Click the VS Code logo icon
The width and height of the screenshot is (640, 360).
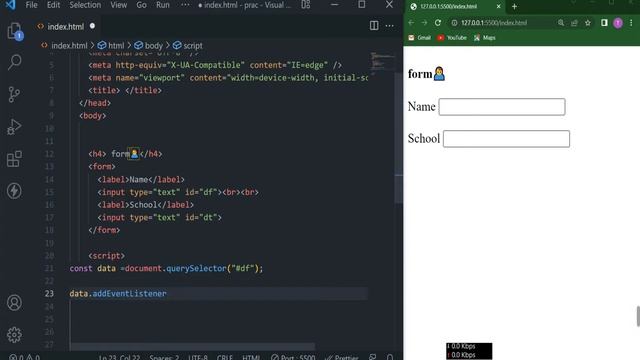(10, 5)
